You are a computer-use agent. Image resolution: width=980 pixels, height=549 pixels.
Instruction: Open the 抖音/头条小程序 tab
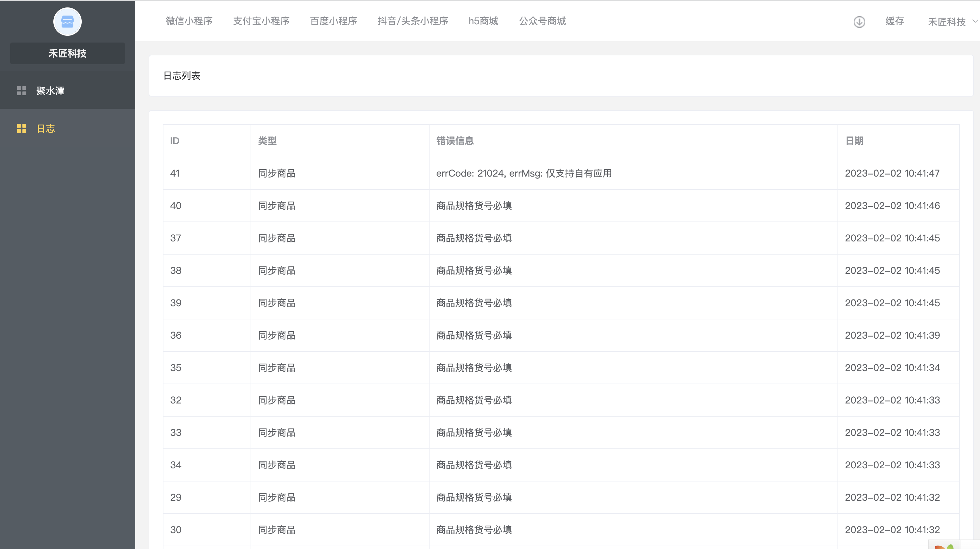(413, 21)
